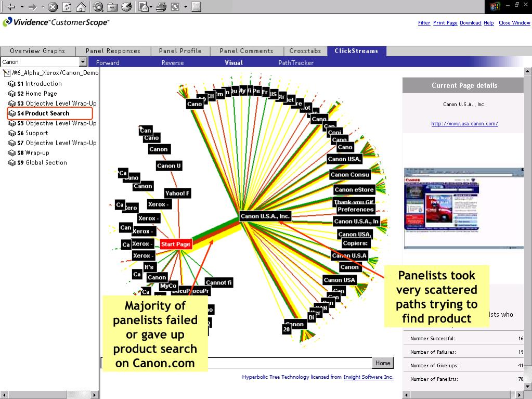Click the Print Page link
Screen dimensions: 532x399
445,23
